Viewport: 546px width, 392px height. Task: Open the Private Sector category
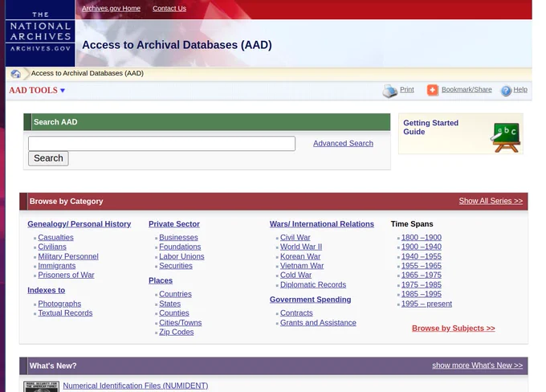coord(174,224)
